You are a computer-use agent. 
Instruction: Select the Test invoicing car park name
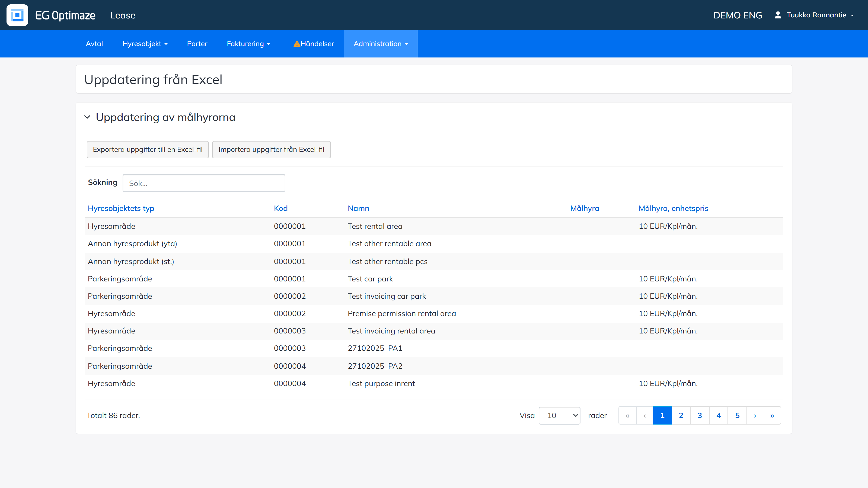[x=387, y=296]
